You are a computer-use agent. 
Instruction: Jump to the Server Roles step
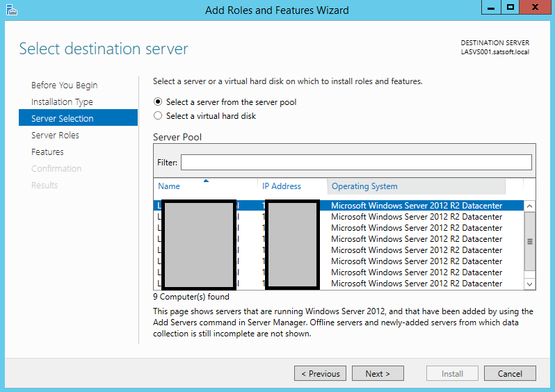click(55, 135)
